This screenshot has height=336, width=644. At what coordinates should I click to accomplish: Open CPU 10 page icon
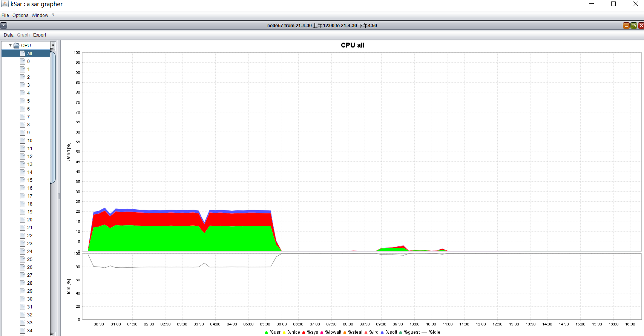click(23, 140)
